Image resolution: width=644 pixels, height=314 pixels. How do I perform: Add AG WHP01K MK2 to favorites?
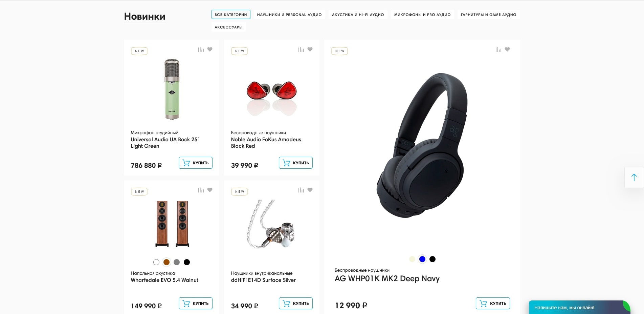(x=507, y=49)
